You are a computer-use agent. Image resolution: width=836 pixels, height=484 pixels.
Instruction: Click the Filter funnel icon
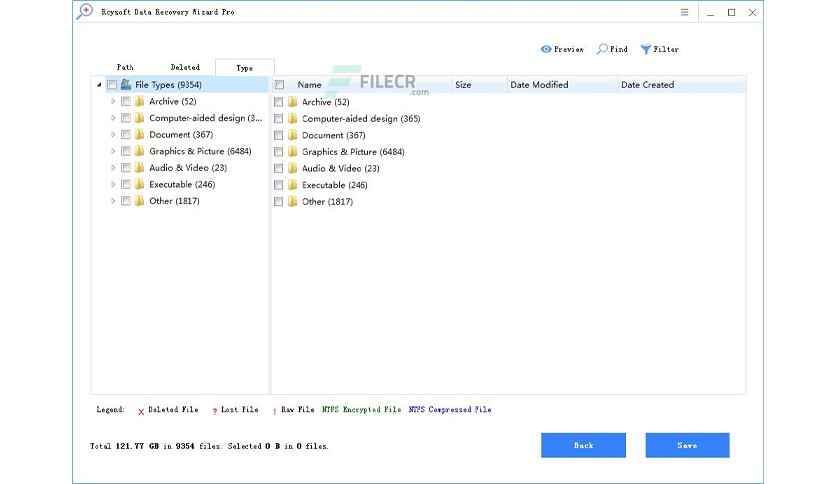[646, 49]
